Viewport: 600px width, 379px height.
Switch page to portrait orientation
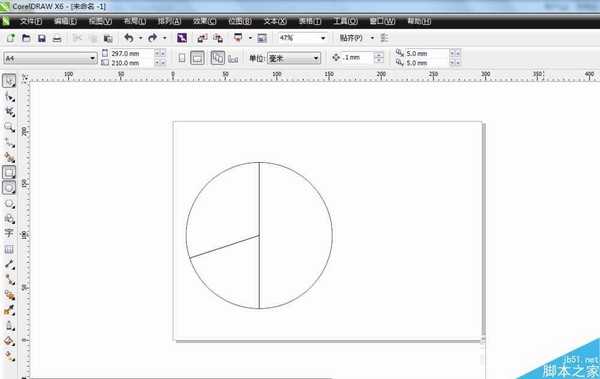pyautogui.click(x=182, y=58)
